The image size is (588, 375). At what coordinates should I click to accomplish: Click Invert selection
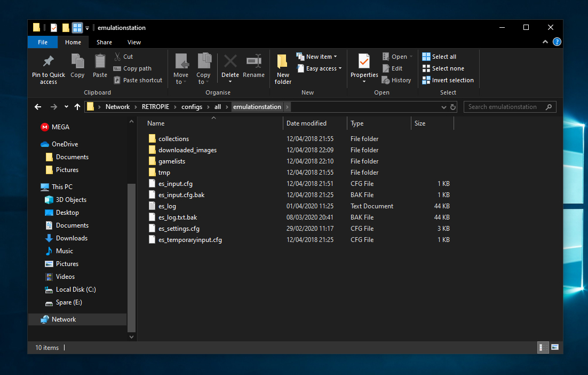tap(448, 80)
